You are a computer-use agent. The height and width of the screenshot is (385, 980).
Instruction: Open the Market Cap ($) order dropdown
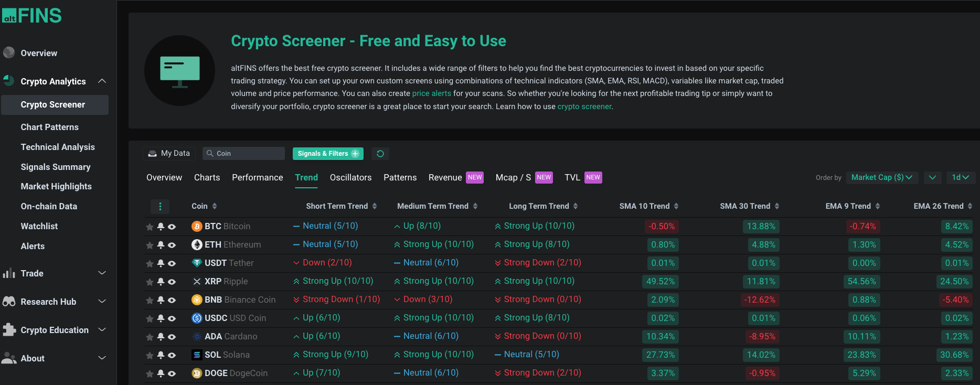[881, 177]
